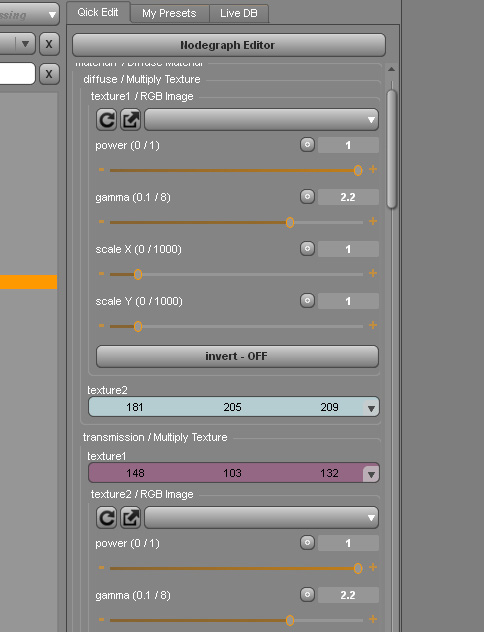Screen dimensions: 484x632
Task: Click the transmission power slider handle
Action: click(357, 568)
